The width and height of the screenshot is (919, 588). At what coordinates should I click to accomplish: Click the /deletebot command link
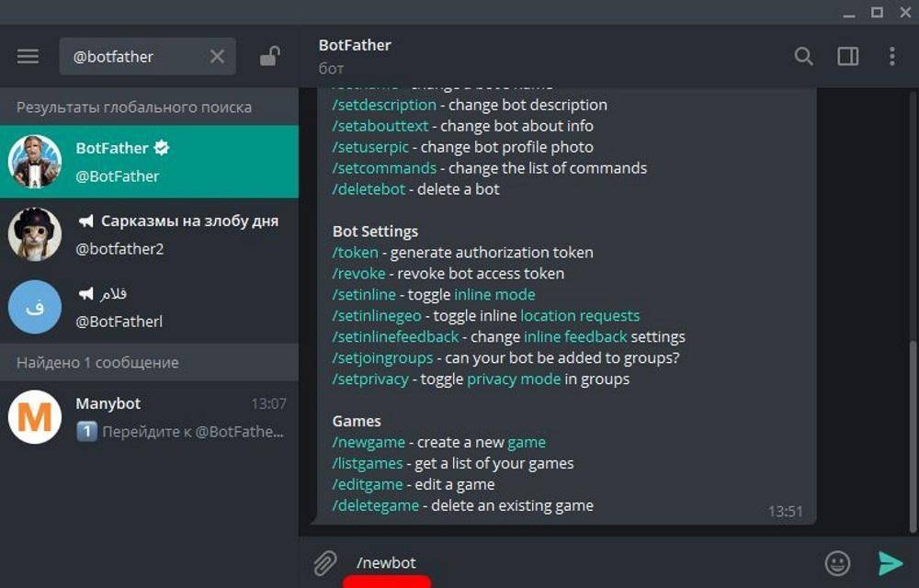click(369, 189)
